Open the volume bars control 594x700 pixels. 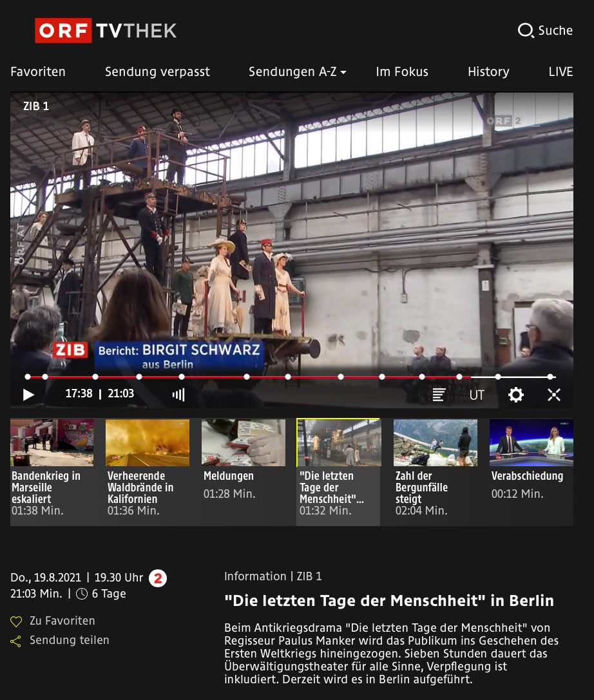tap(178, 395)
